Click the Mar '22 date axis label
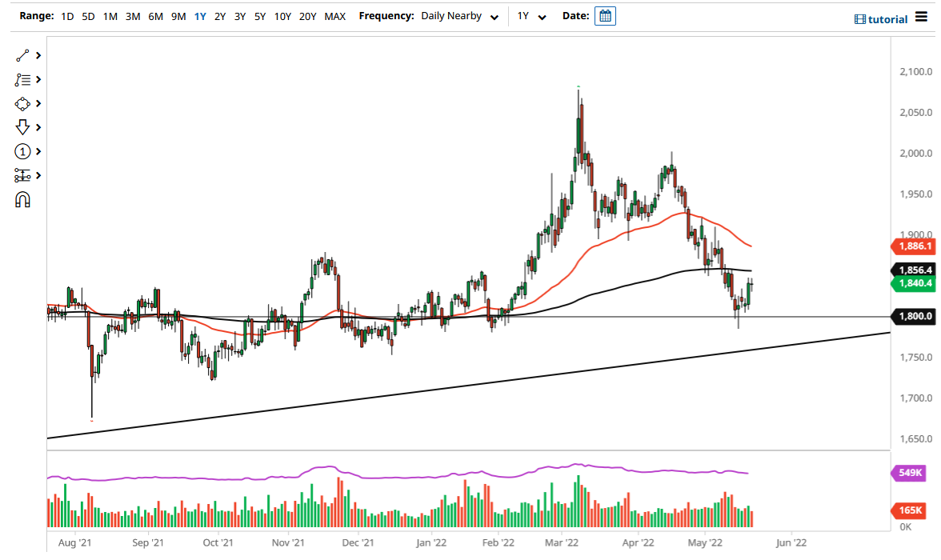Viewport: 941px width, 560px height. click(561, 542)
